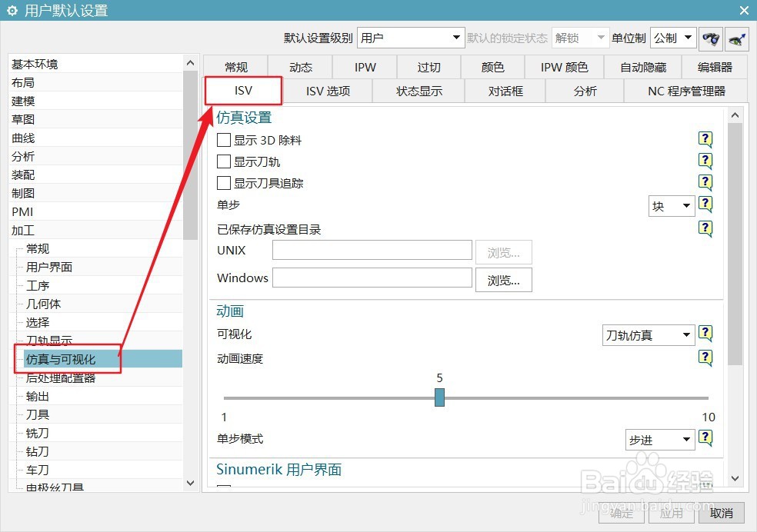
Task: Click the help icon beside 已保存仿真设置目录
Action: click(705, 228)
